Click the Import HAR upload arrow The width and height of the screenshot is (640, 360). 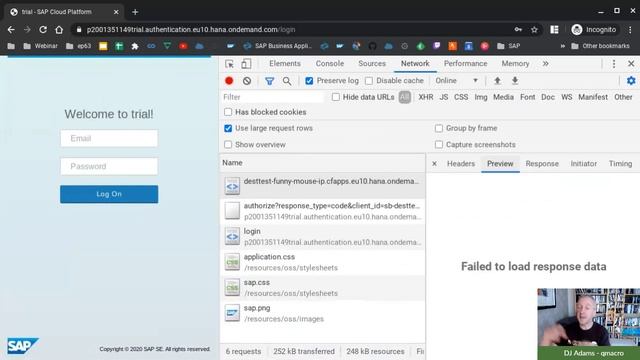pyautogui.click(x=497, y=81)
